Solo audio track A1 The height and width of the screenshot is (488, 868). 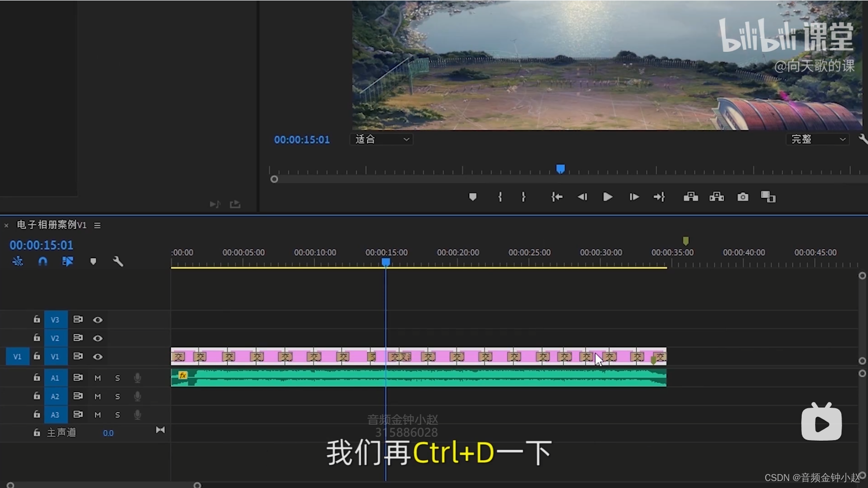coord(118,378)
